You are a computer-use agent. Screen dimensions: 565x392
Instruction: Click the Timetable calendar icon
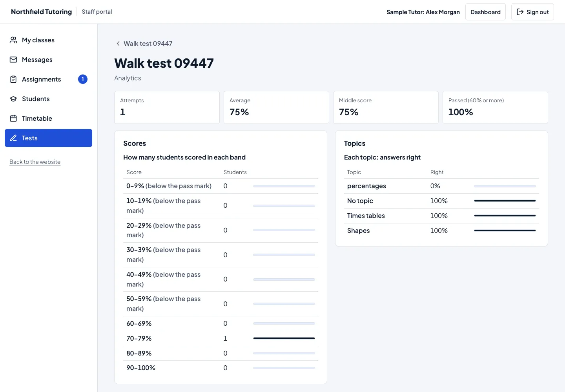[x=13, y=118]
